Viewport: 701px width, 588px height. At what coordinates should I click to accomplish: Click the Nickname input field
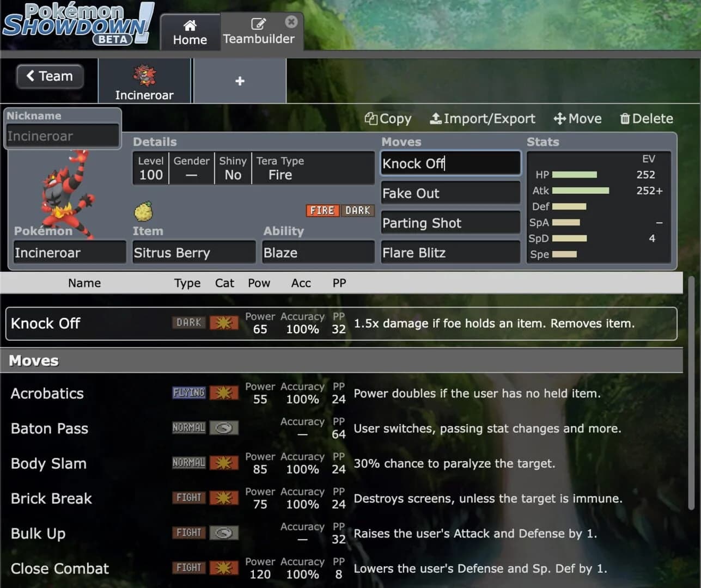click(x=62, y=136)
